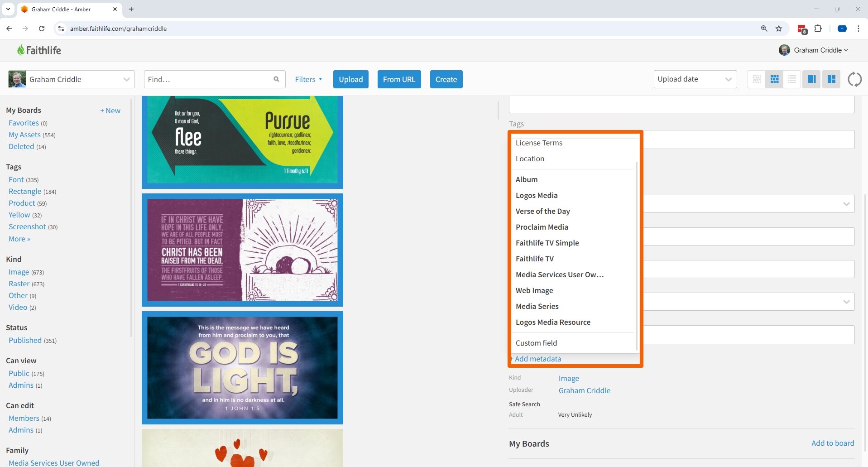Open a new browser tab
868x467 pixels.
pos(131,9)
